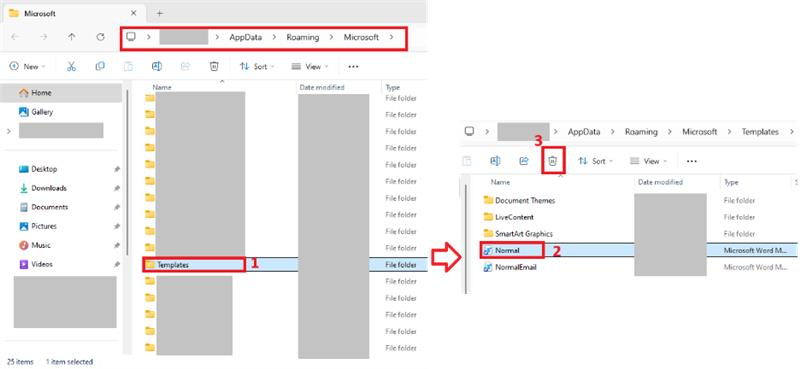Screen dimensions: 800x369
Task: Expand the chevron after Roaming in Microsoft window
Action: [x=331, y=37]
